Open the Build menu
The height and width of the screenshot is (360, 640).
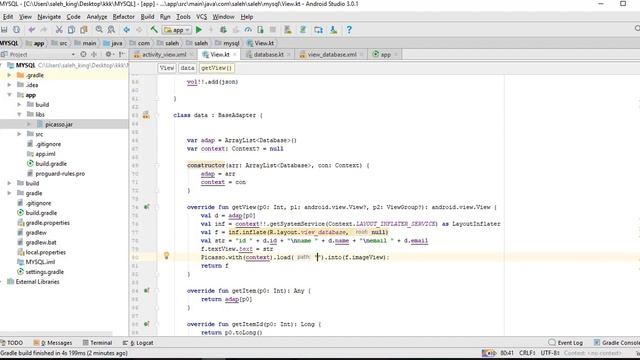click(x=147, y=17)
